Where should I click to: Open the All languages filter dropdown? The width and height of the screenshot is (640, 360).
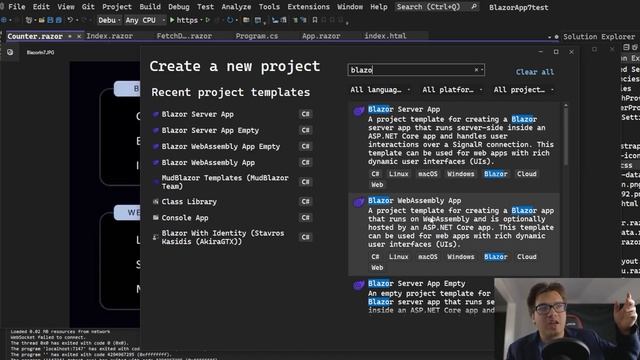(x=380, y=90)
